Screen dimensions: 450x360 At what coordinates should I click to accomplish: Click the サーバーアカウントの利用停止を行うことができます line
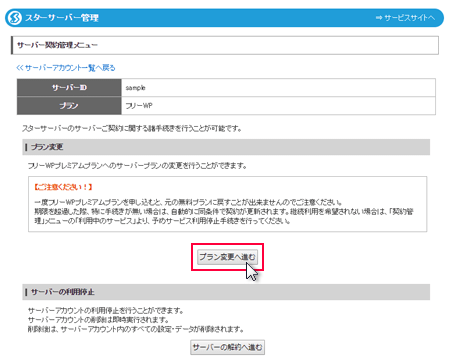(106, 311)
